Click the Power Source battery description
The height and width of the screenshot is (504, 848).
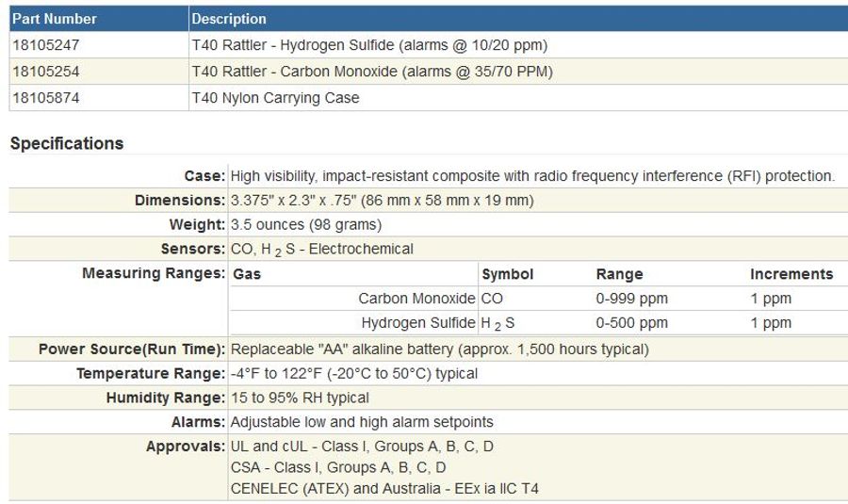pyautogui.click(x=439, y=350)
